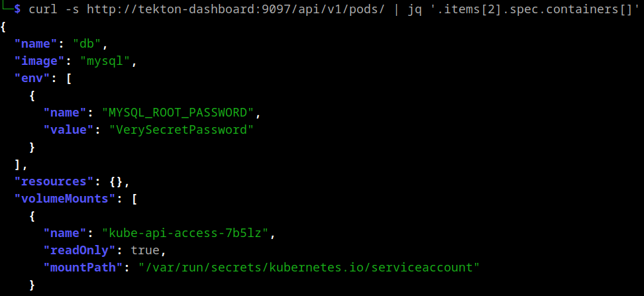Click the "readOnly" key

pyautogui.click(x=80, y=250)
